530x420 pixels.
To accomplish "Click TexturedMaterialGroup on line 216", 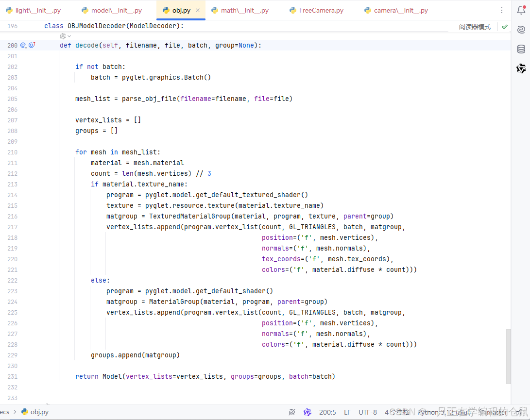I will [x=190, y=216].
